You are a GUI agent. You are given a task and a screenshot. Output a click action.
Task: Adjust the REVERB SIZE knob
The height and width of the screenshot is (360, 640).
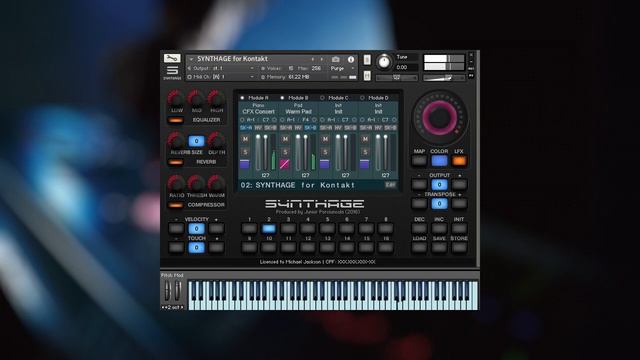point(176,140)
